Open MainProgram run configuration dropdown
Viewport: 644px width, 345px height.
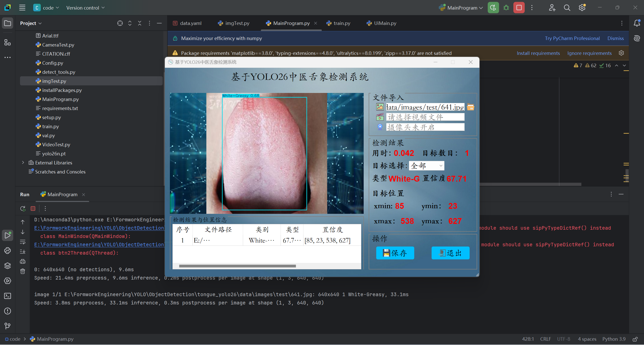click(x=461, y=8)
